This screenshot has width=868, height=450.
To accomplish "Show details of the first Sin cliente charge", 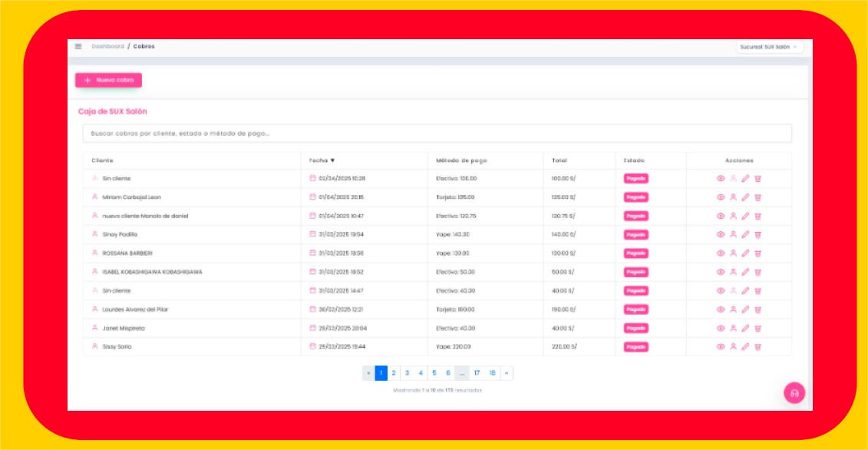I will point(721,178).
